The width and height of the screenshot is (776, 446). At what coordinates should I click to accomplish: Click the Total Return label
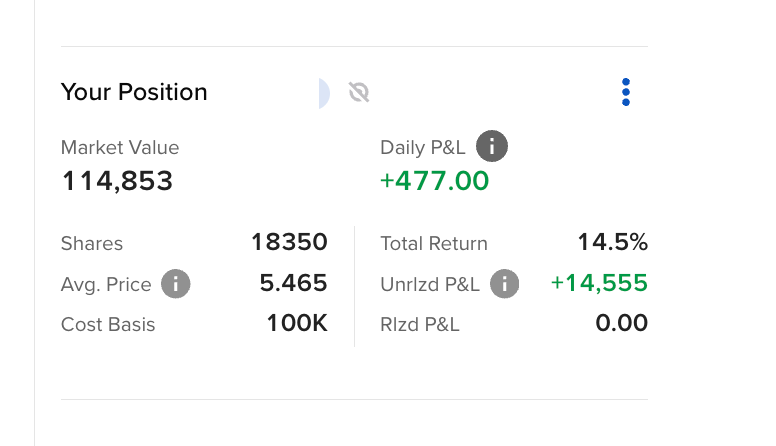point(434,244)
